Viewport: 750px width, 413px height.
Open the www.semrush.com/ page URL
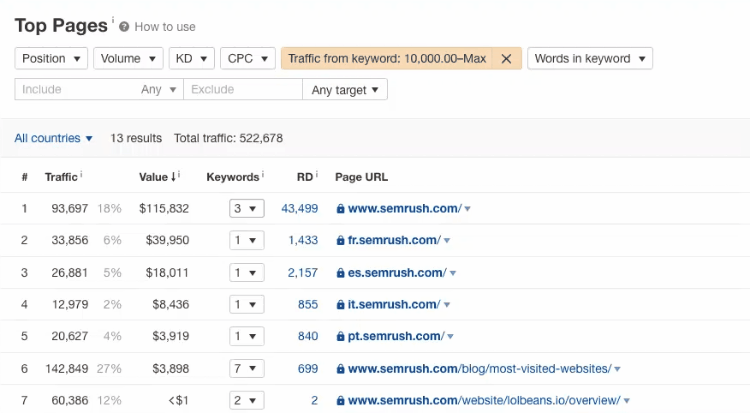(405, 209)
